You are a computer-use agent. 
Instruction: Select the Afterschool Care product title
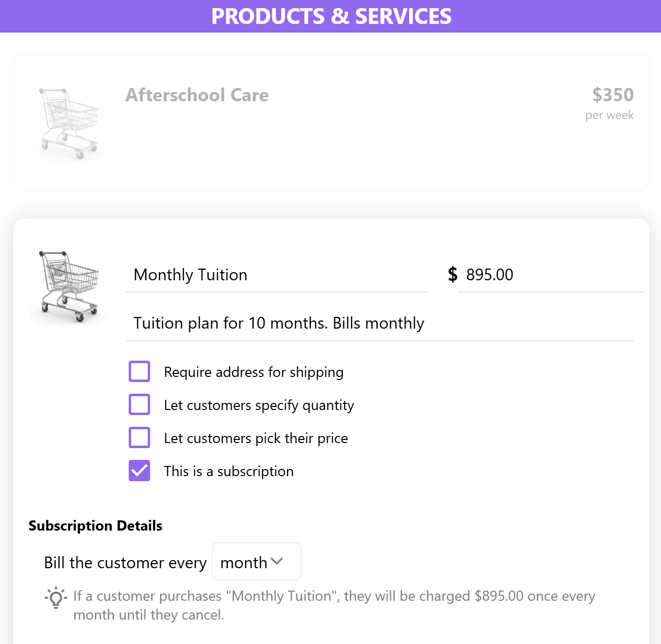(x=197, y=95)
